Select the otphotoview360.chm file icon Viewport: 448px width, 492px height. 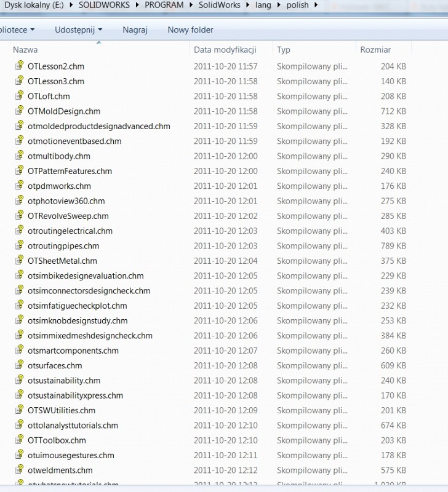pyautogui.click(x=20, y=200)
